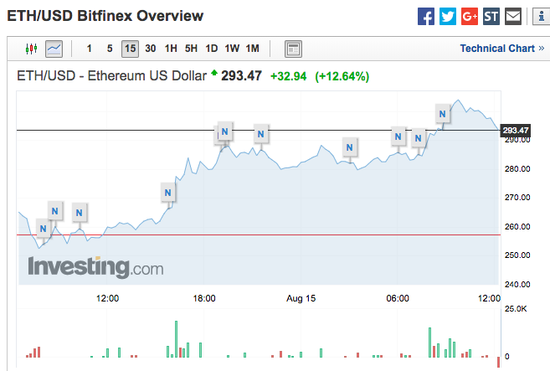Click the tallest green volume bar
The height and width of the screenshot is (371, 550).
click(176, 339)
